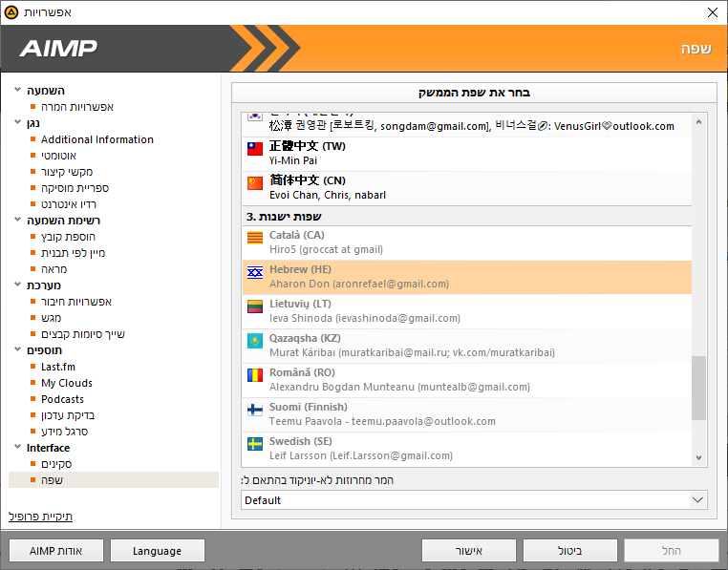Click the China flag icon for 简体中文
Image resolution: width=728 pixels, height=570 pixels.
(x=255, y=183)
